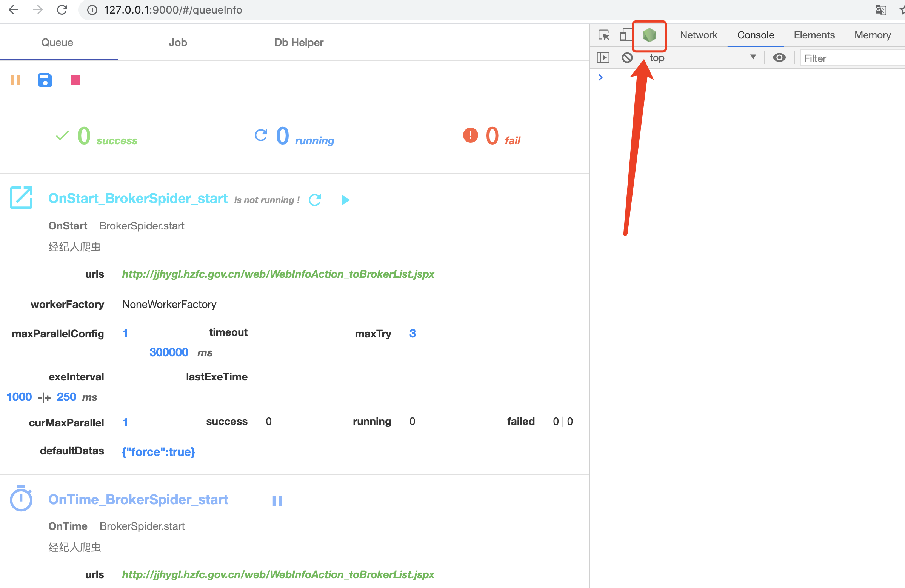
Task: Click the green Node.js DevTools icon
Action: (649, 35)
